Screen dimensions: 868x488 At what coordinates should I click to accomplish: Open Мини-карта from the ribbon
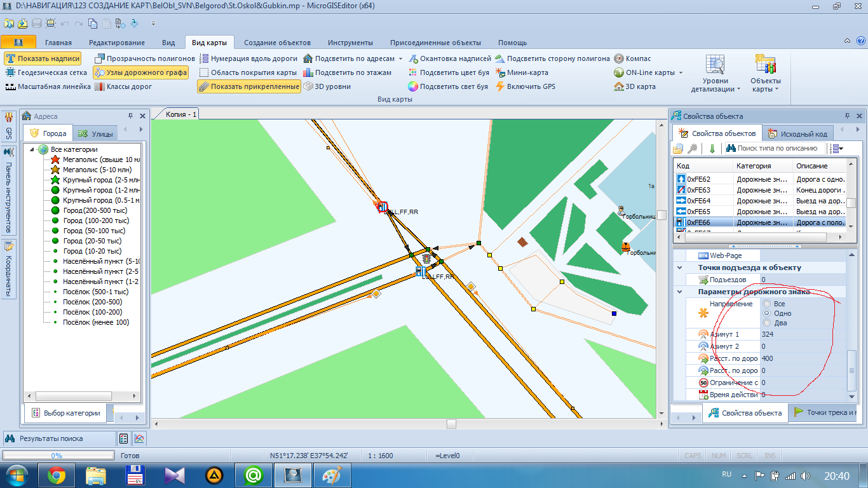click(521, 72)
